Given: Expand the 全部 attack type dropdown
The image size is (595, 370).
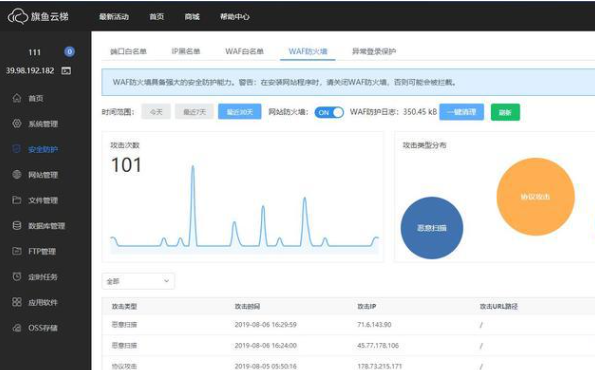Looking at the screenshot, I should click(138, 281).
